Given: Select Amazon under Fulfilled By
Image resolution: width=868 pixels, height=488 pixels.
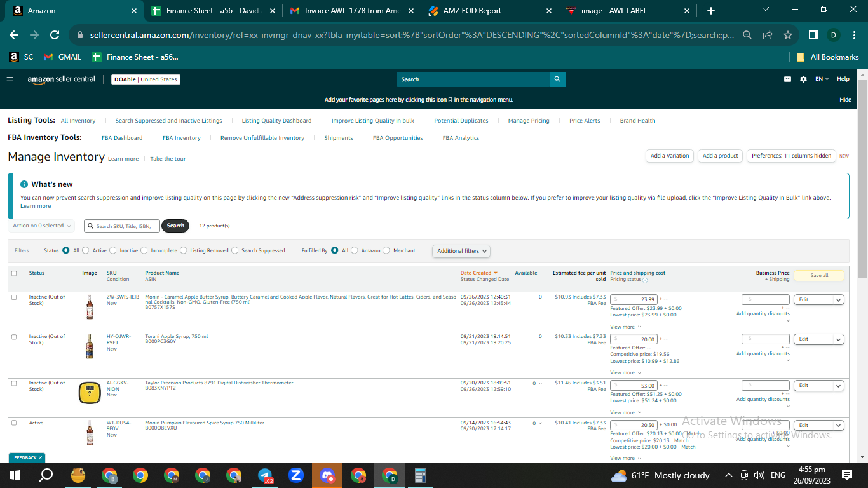Looking at the screenshot, I should click(355, 250).
